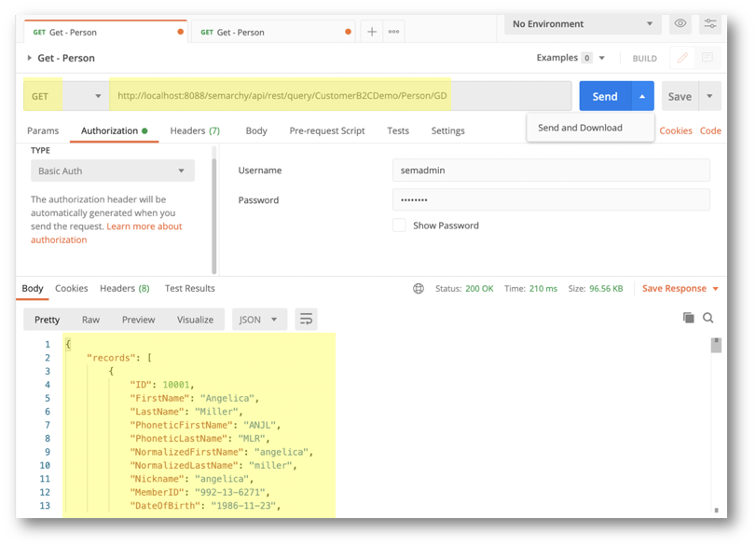Click unsaved dot on first Get - Person tab

click(180, 32)
